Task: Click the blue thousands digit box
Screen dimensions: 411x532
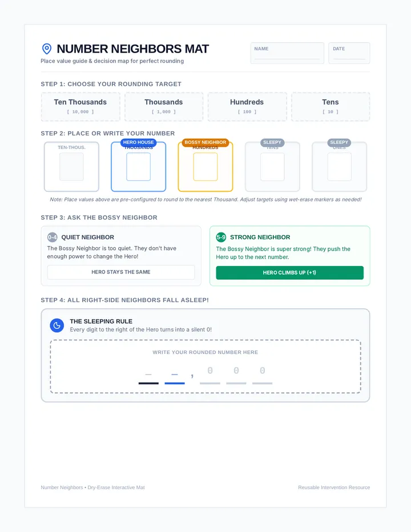Action: point(139,167)
